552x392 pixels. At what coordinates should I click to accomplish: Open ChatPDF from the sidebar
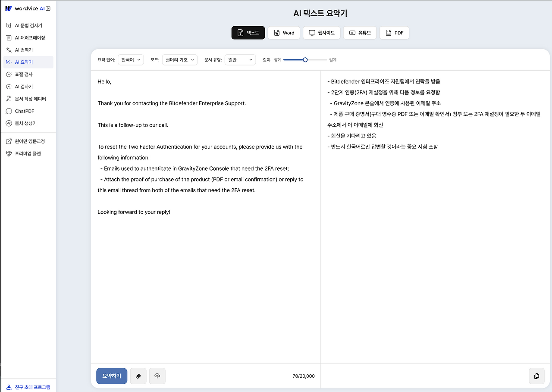pos(25,111)
